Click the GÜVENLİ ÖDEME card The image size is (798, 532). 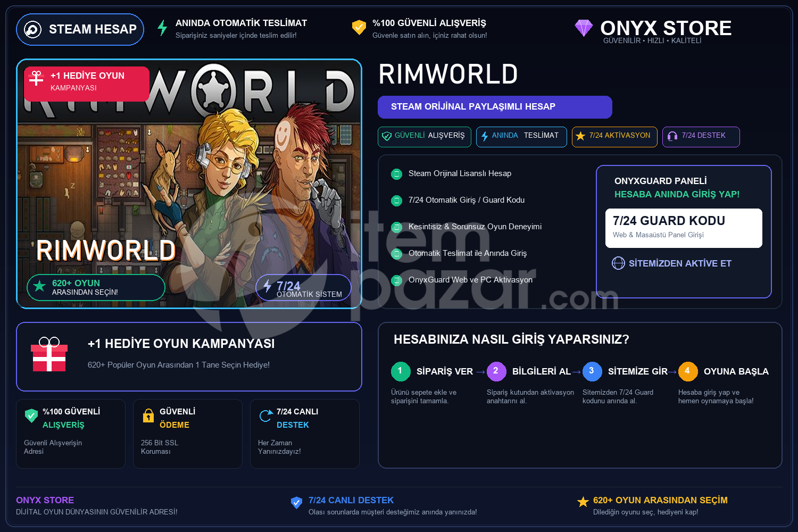pyautogui.click(x=188, y=434)
